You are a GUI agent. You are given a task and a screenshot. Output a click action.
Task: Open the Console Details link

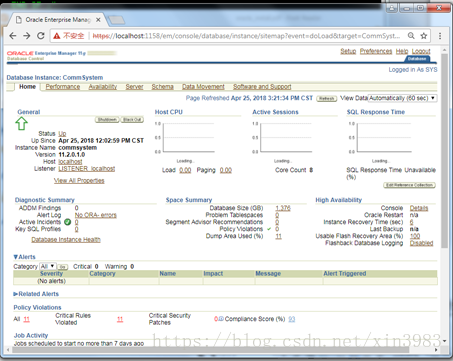pyautogui.click(x=419, y=208)
